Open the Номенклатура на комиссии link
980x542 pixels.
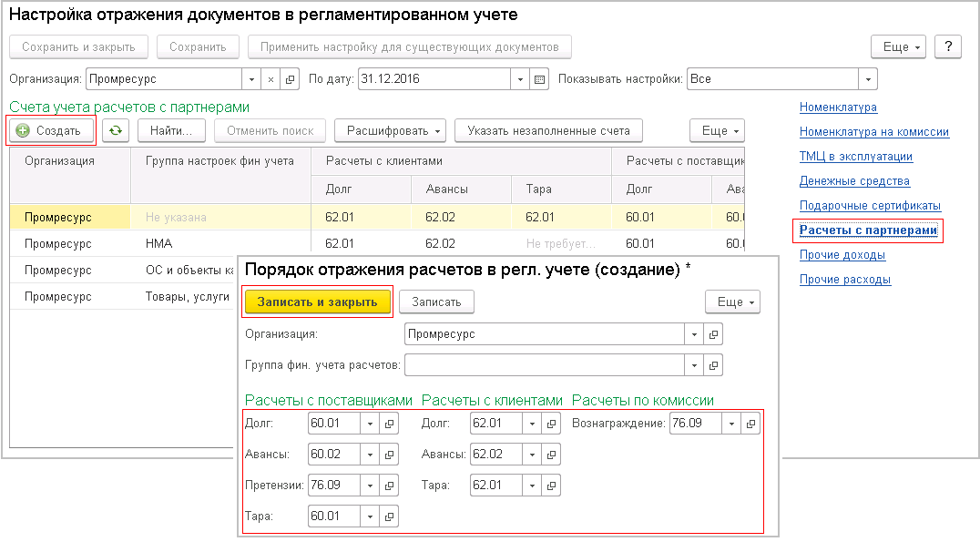click(874, 132)
